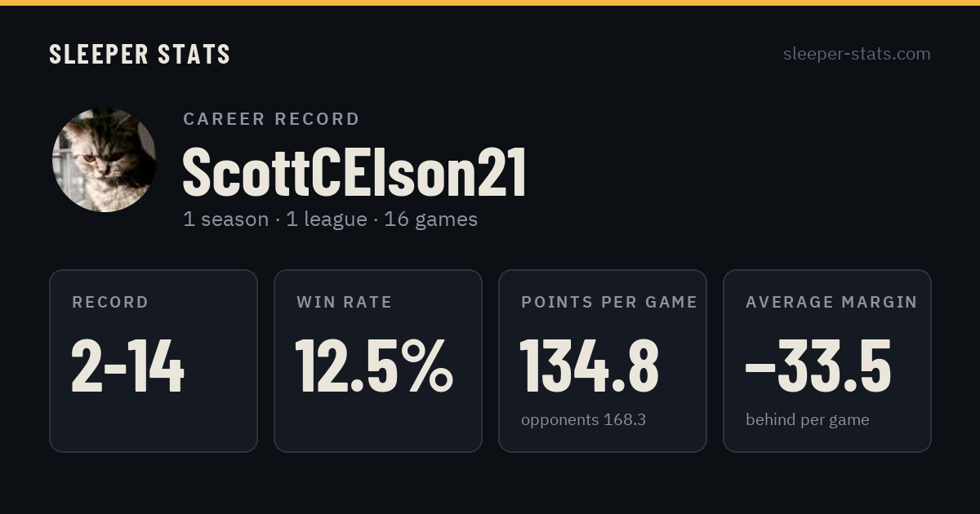The height and width of the screenshot is (514, 980).
Task: Open the Points Per Game card
Action: [x=603, y=361]
